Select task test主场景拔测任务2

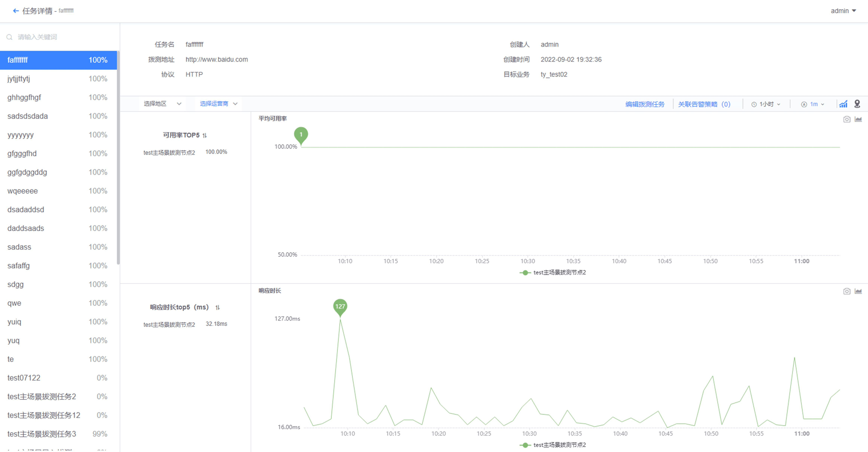[x=58, y=397]
